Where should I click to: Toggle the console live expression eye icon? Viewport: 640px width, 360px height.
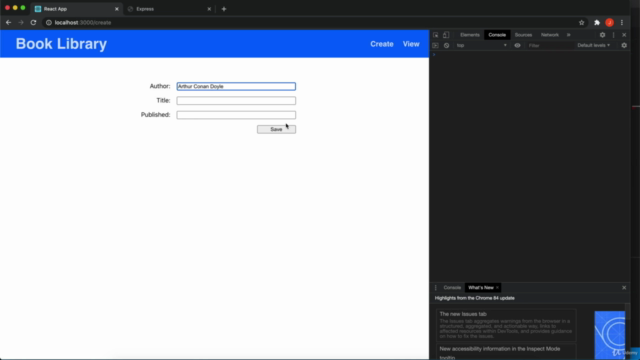(x=517, y=45)
